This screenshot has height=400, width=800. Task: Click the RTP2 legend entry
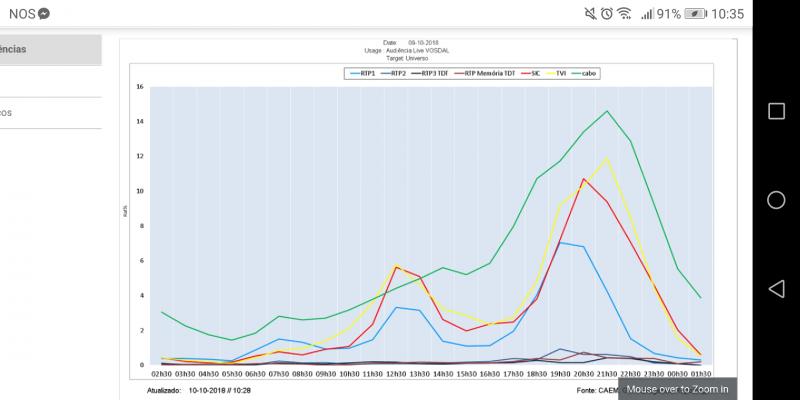(393, 73)
